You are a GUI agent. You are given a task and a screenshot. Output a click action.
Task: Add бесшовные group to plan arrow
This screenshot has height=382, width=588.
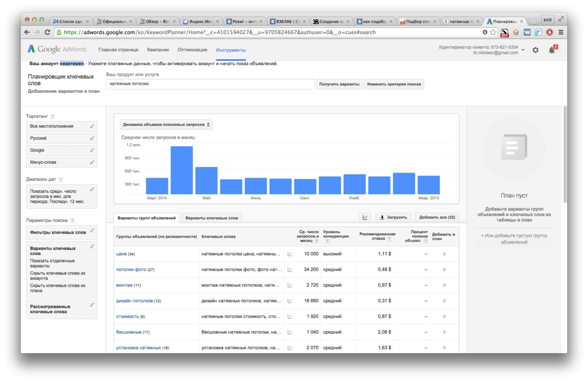pos(444,332)
